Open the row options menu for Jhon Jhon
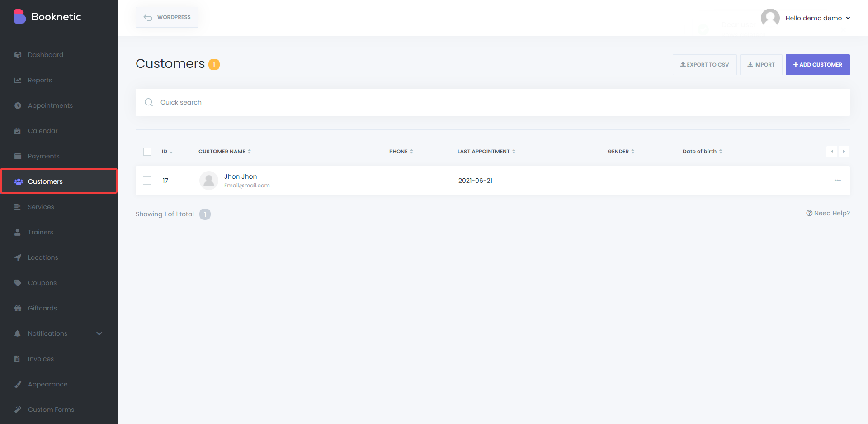Image resolution: width=868 pixels, height=424 pixels. [x=838, y=181]
